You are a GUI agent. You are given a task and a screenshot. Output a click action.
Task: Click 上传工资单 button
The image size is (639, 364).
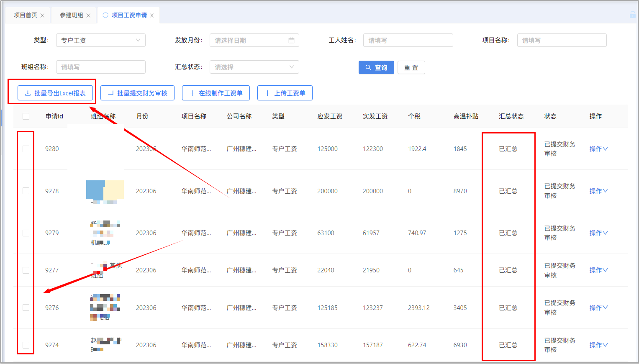click(285, 93)
